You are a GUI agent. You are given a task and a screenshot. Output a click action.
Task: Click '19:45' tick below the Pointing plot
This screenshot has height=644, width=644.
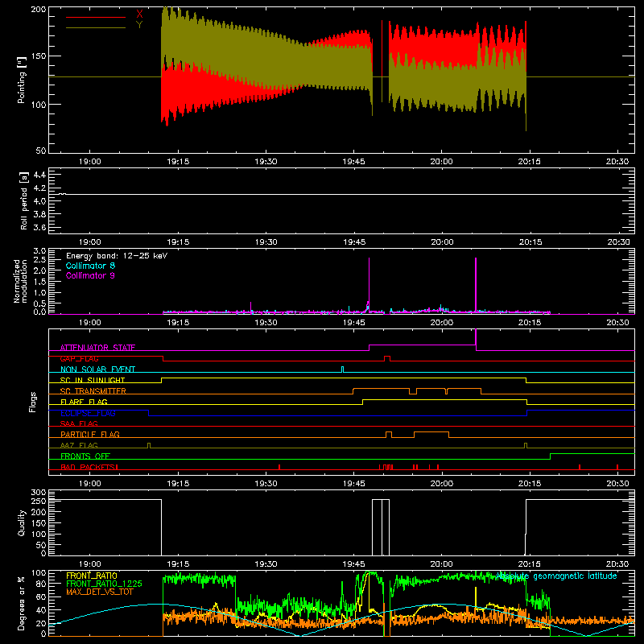click(353, 162)
